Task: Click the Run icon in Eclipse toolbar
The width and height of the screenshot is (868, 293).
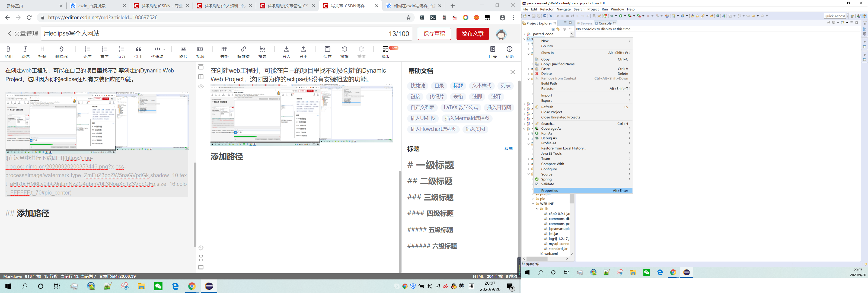Action: click(x=621, y=16)
